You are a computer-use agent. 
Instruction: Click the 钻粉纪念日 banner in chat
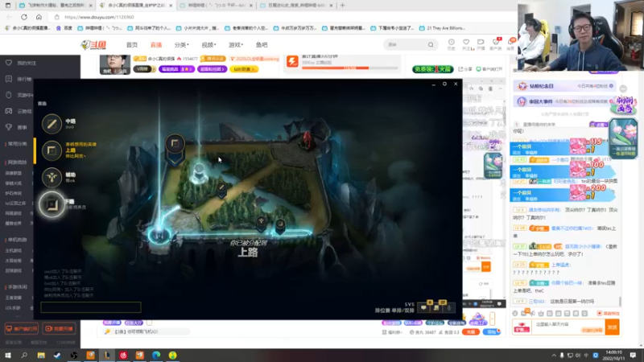coord(566,86)
